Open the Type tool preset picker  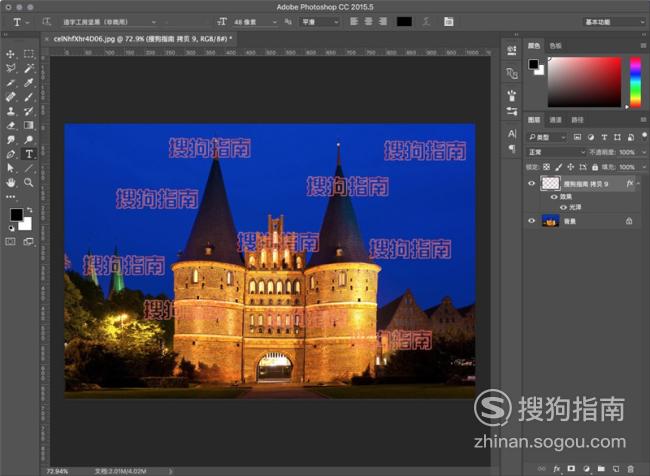click(20, 22)
